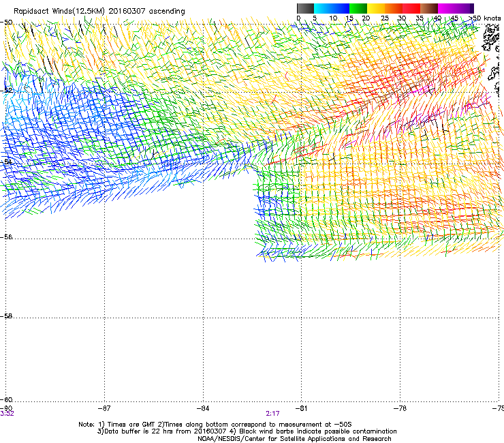504x443 pixels.
Task: Pick the magenta 40-45 knots swatch
Action: pyautogui.click(x=447, y=8)
